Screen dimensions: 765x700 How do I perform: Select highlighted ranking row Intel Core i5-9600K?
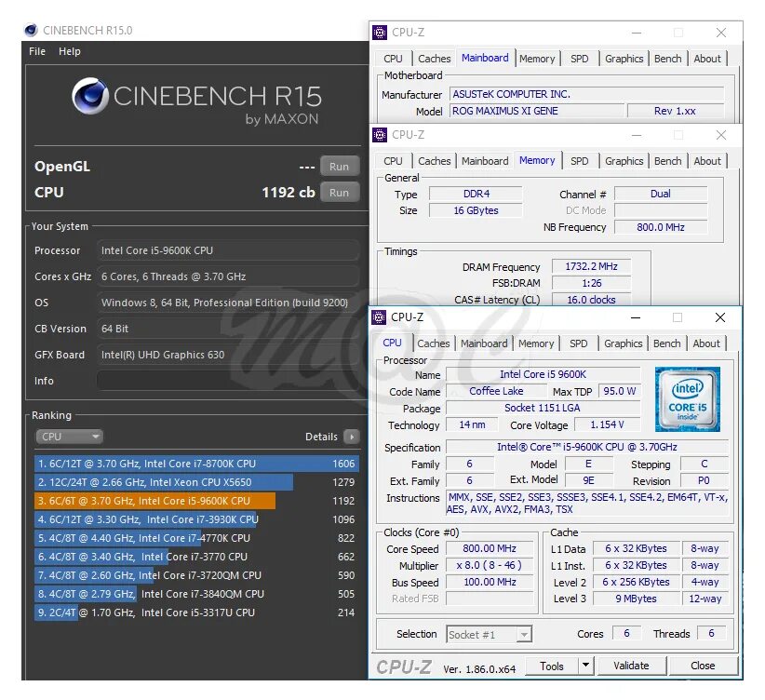tap(196, 501)
